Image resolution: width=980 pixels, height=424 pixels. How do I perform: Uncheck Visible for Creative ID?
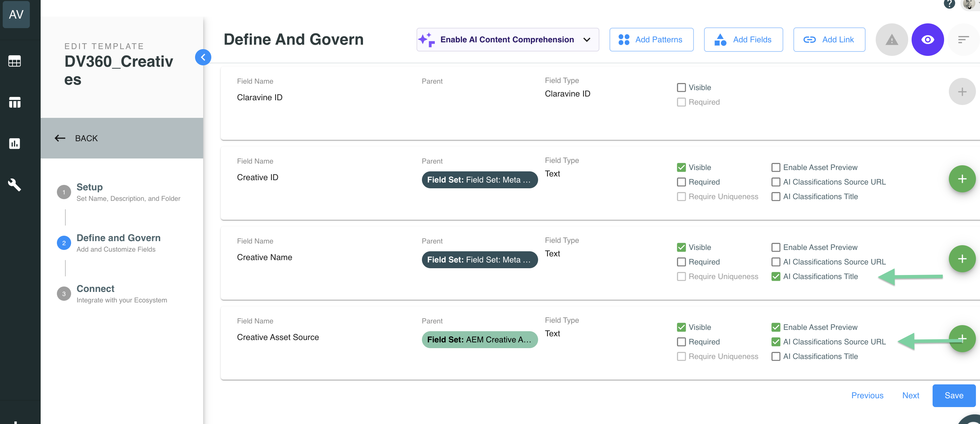681,168
